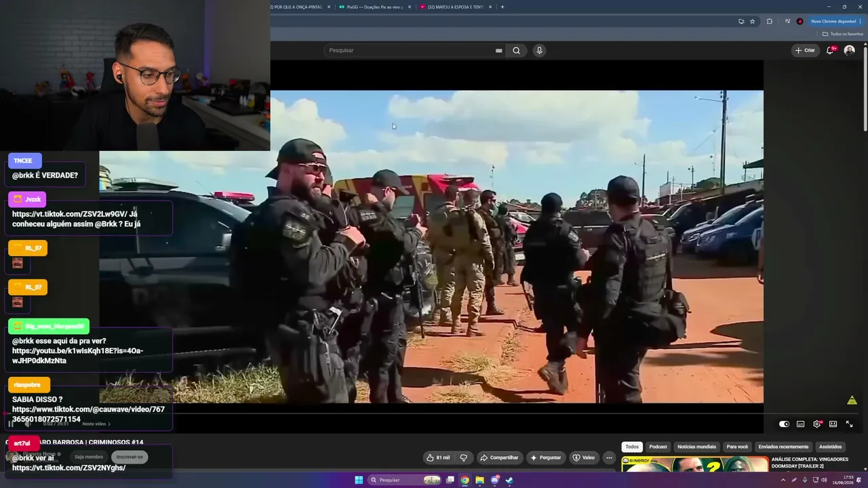
Task: Open the Chrome extensions puzzle icon
Action: click(x=770, y=21)
